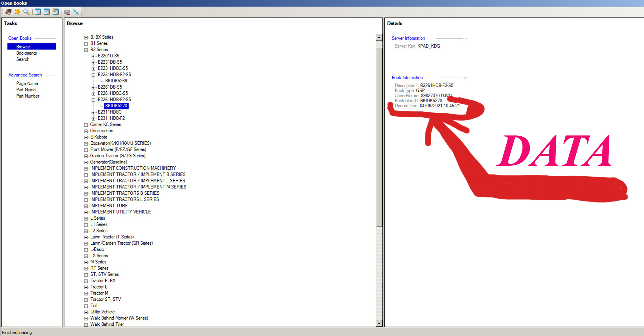The image size is (644, 336).
Task: Click the magnifying glass search icon
Action: tap(26, 12)
